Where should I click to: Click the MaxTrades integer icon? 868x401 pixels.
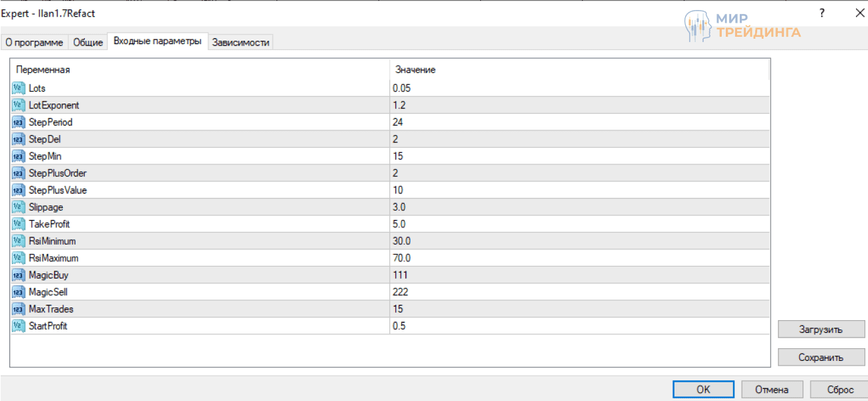pyautogui.click(x=18, y=309)
